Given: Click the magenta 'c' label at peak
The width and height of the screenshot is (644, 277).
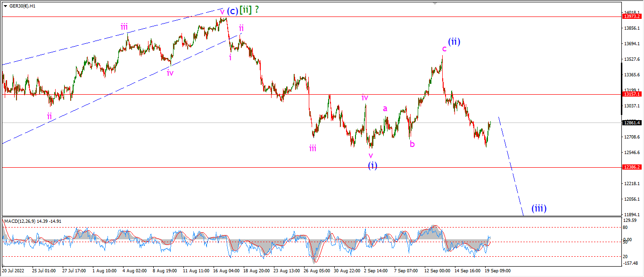Looking at the screenshot, I should (444, 49).
